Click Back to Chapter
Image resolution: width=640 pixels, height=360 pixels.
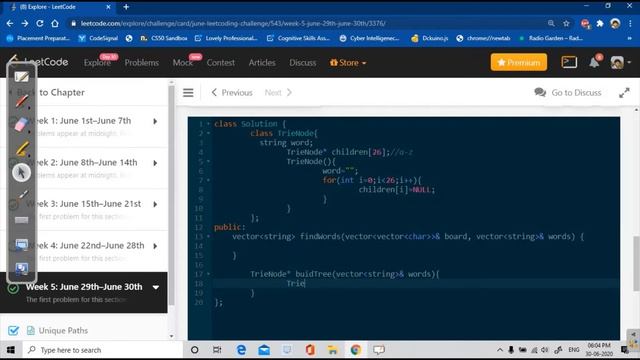coord(51,93)
